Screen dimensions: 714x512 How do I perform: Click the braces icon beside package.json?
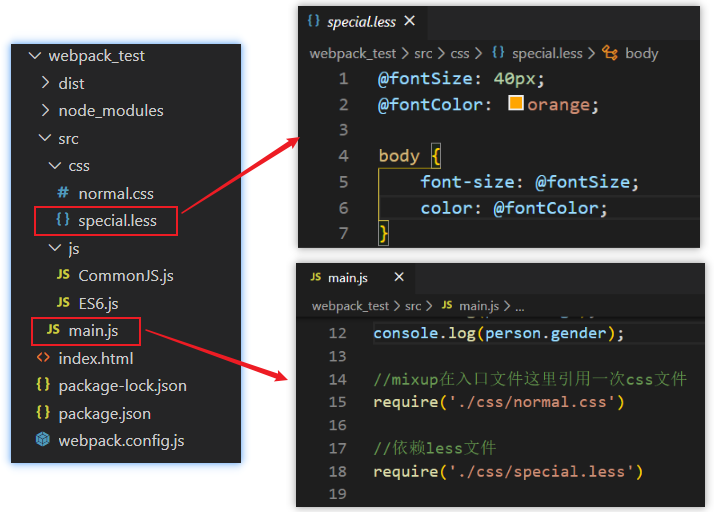click(43, 413)
